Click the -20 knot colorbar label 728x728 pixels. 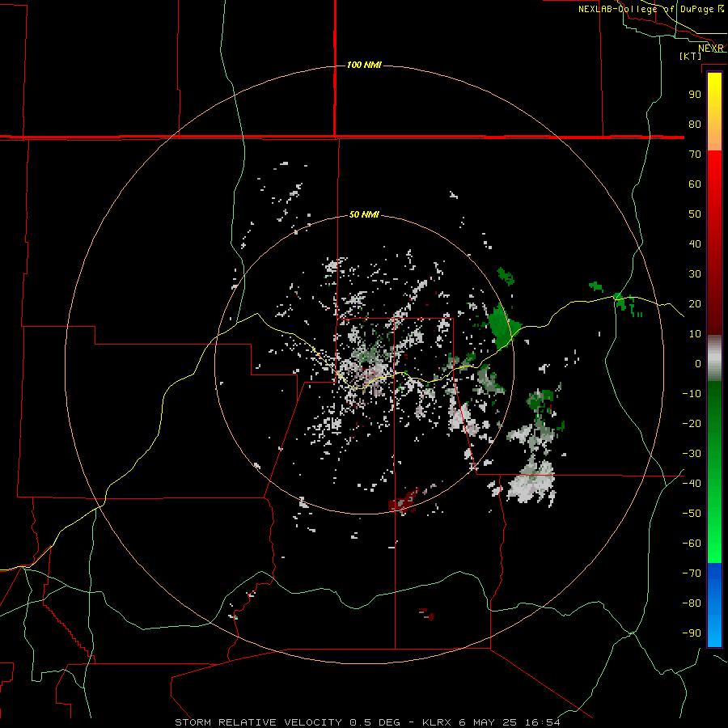(692, 424)
